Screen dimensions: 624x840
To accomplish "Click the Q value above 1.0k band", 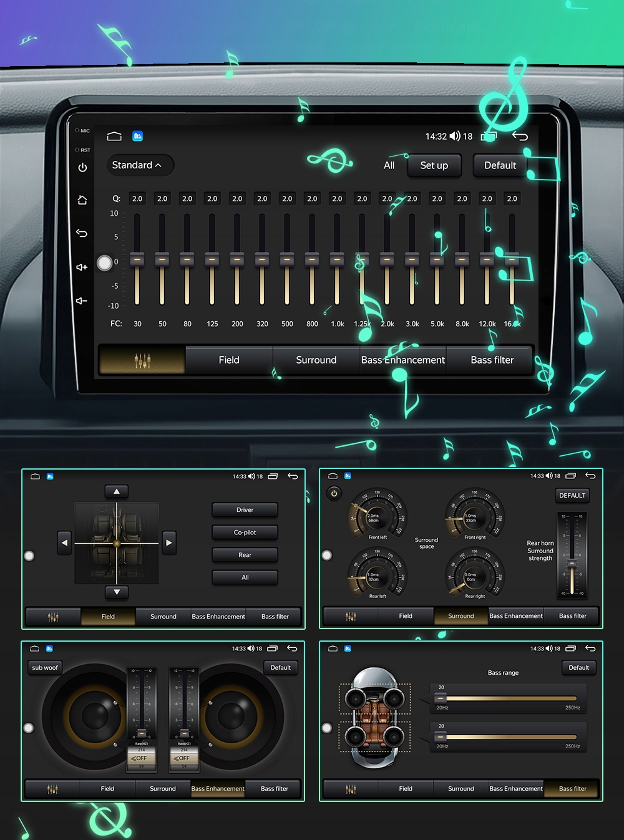I will (x=337, y=199).
